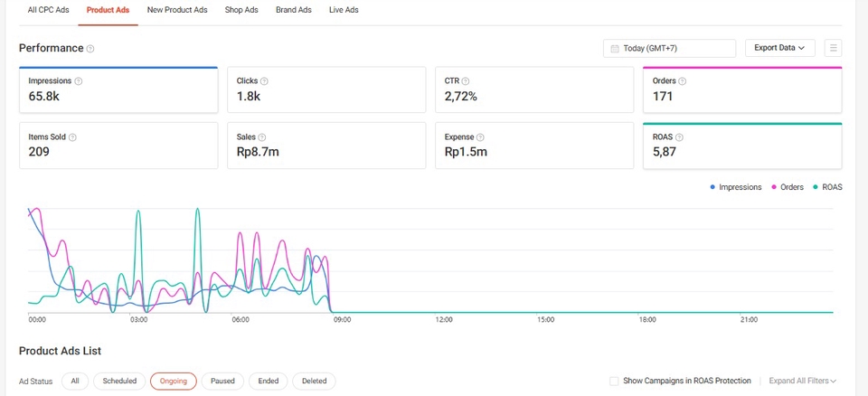Screen dimensions: 868x396
Task: Filter ads by Scheduled status
Action: point(119,382)
